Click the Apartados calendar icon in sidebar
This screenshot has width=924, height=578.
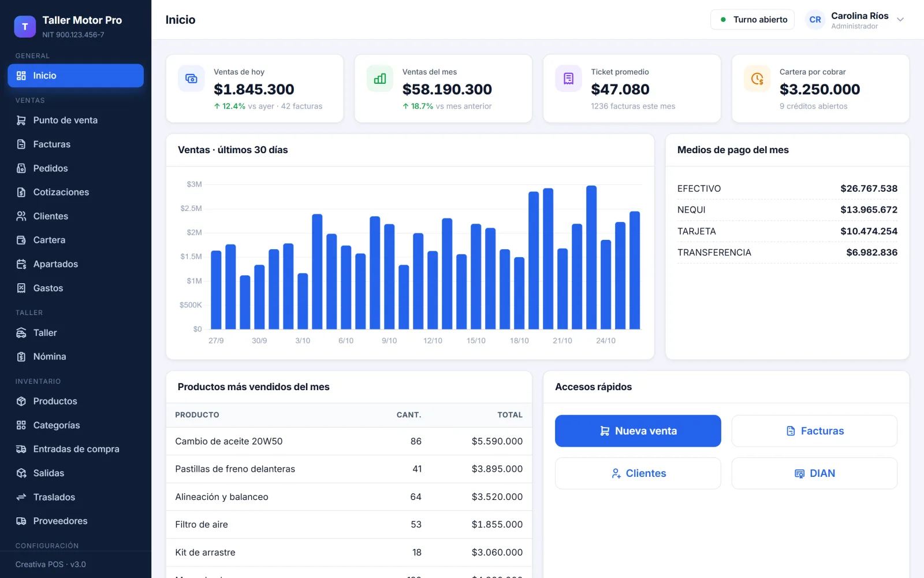click(21, 264)
